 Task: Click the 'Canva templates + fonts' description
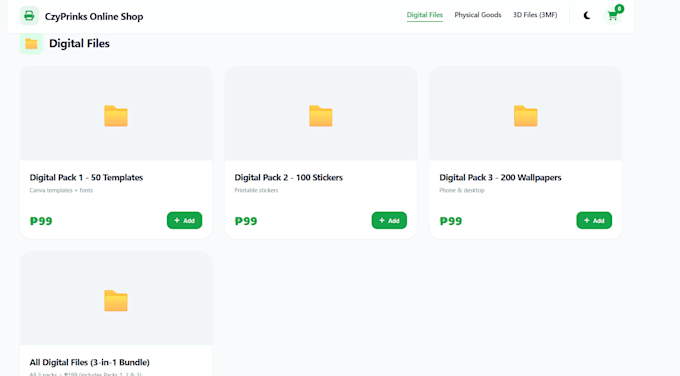[x=61, y=190]
